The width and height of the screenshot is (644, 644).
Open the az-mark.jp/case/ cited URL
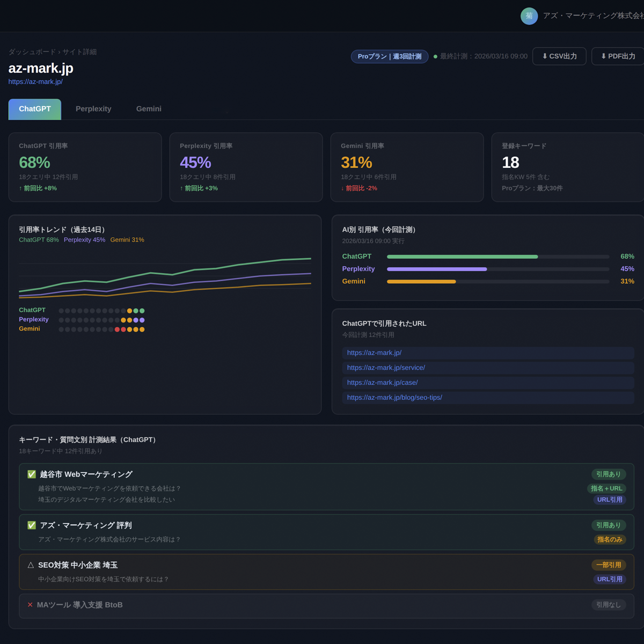coord(382,383)
